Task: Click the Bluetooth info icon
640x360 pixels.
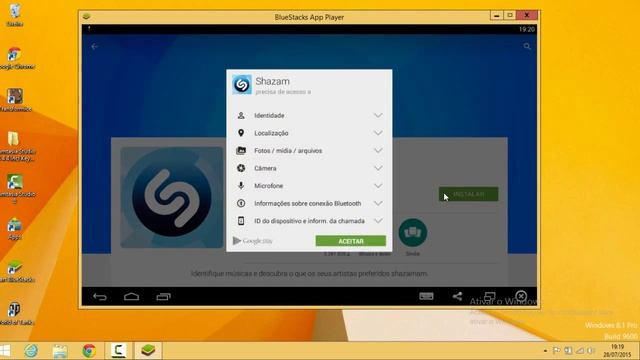Action: [241, 203]
